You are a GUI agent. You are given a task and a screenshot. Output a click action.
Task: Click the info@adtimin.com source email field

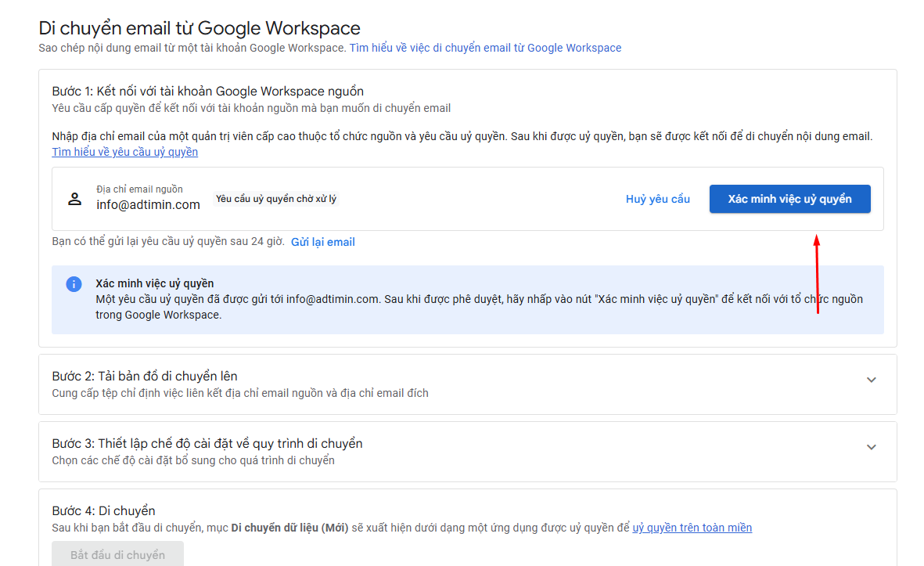pos(148,204)
